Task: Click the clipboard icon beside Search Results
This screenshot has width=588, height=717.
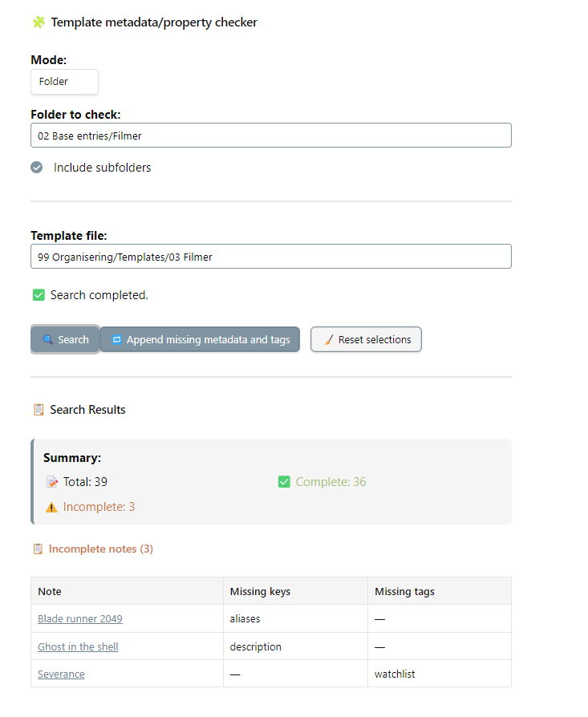Action: tap(39, 409)
